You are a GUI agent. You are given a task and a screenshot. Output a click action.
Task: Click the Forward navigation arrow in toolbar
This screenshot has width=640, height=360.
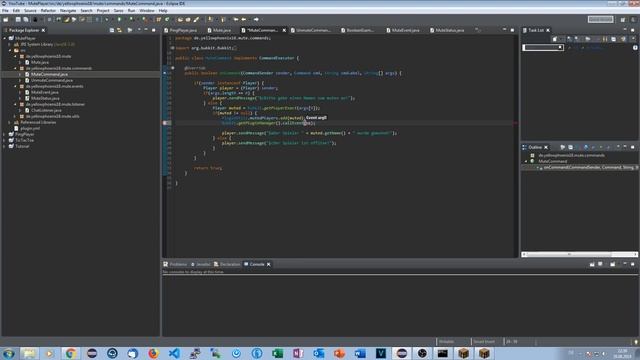256,19
